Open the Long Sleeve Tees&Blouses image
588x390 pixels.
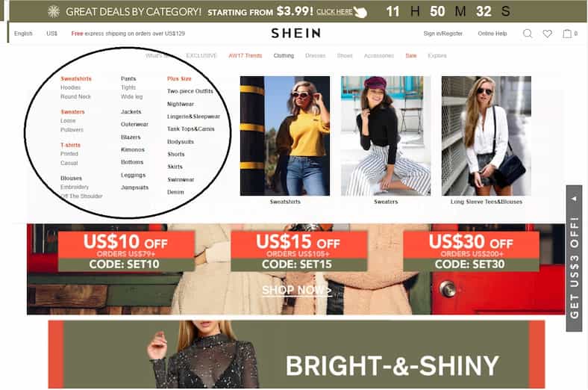pos(487,136)
